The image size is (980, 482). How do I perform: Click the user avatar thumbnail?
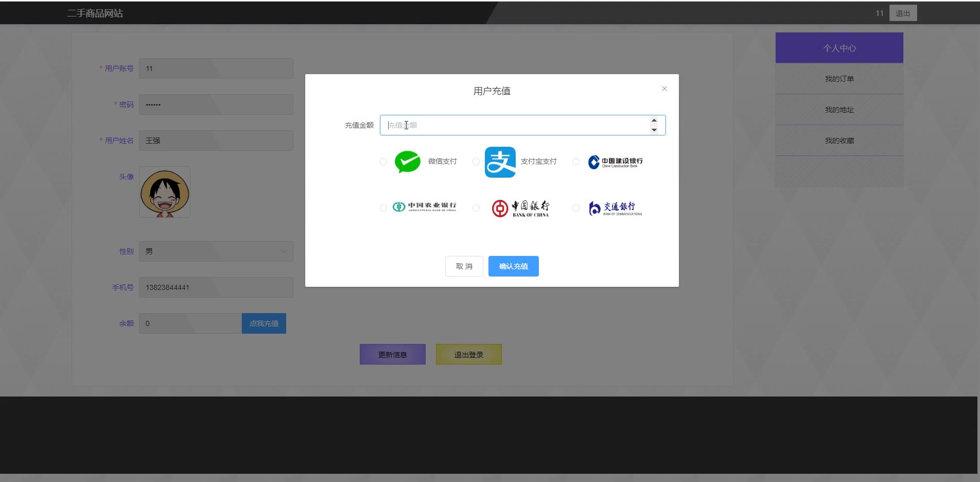tap(165, 192)
